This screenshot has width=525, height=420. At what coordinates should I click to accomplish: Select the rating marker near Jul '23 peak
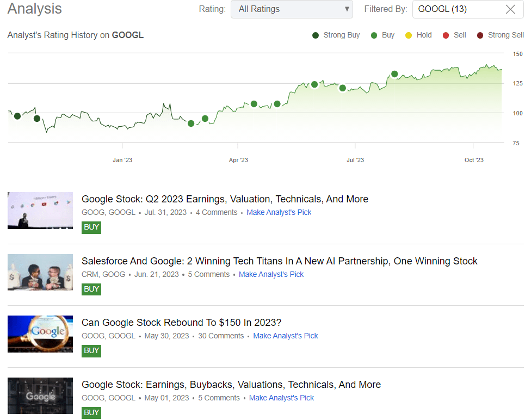[394, 74]
